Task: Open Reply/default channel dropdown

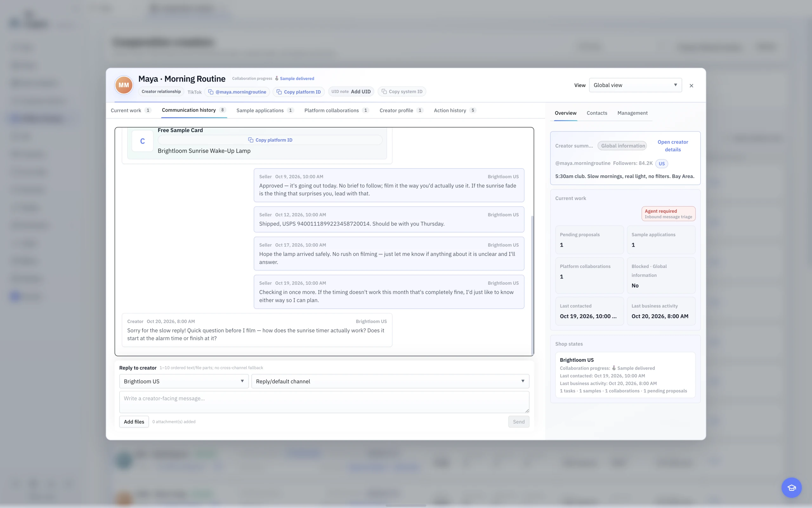Action: [x=390, y=381]
